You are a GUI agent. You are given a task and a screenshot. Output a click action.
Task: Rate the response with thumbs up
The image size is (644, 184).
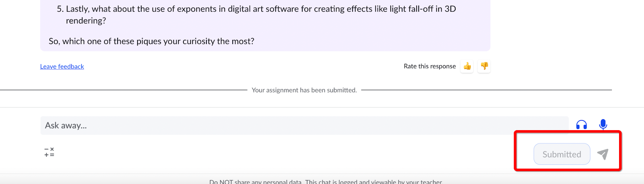[x=467, y=66]
